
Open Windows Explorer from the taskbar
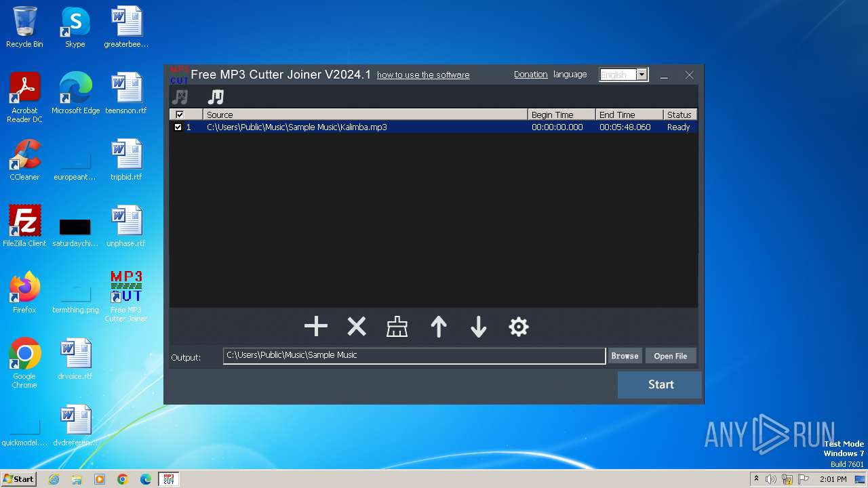(x=77, y=479)
